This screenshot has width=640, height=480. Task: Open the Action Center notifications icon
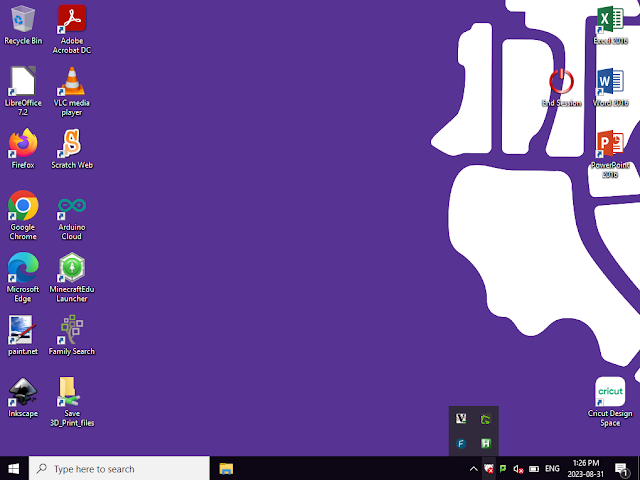click(622, 469)
